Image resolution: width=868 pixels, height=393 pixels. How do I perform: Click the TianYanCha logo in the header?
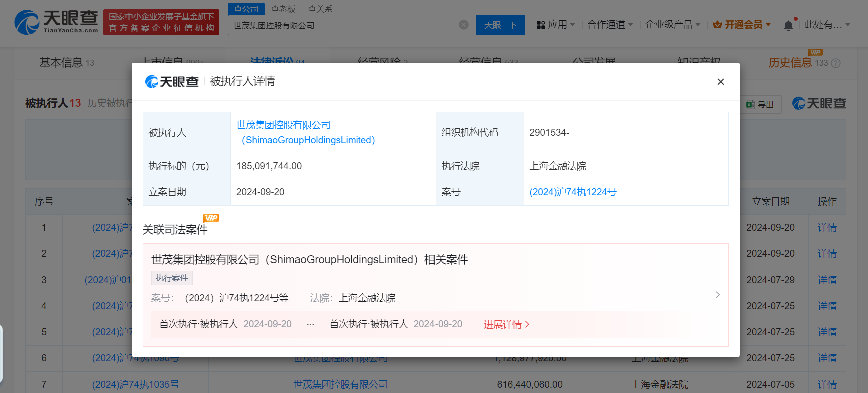[x=56, y=22]
